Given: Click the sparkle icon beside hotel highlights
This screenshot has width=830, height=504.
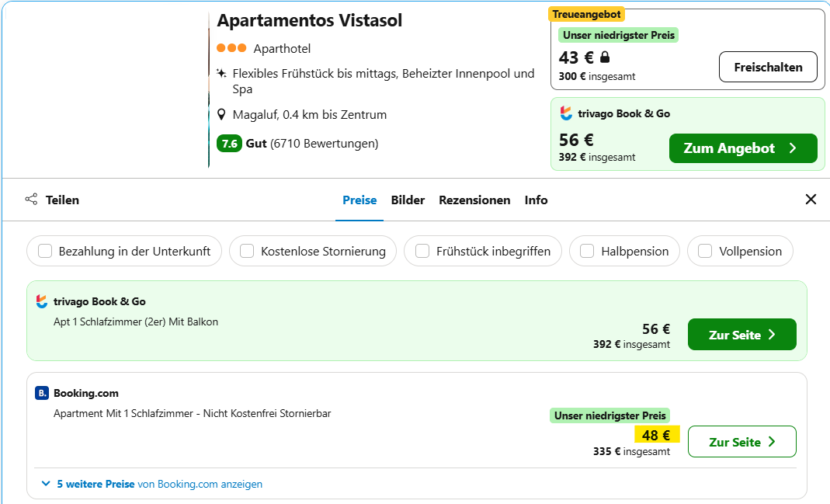Looking at the screenshot, I should point(221,74).
